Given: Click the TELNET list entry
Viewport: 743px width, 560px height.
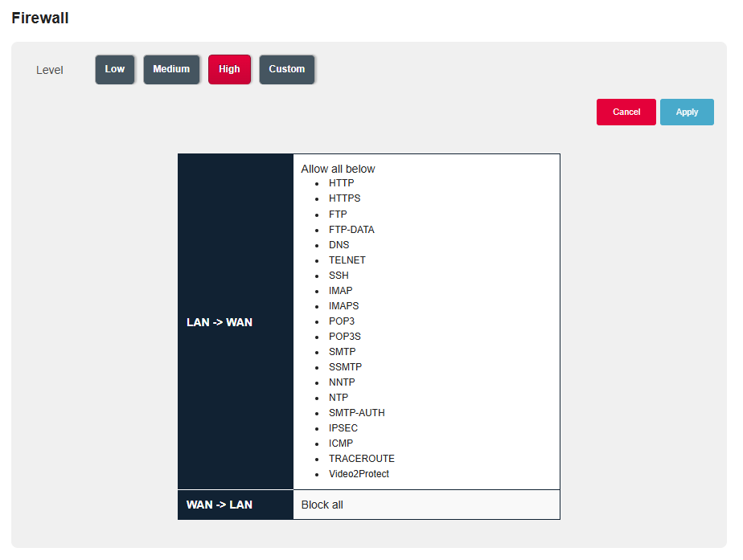Looking at the screenshot, I should click(x=347, y=260).
